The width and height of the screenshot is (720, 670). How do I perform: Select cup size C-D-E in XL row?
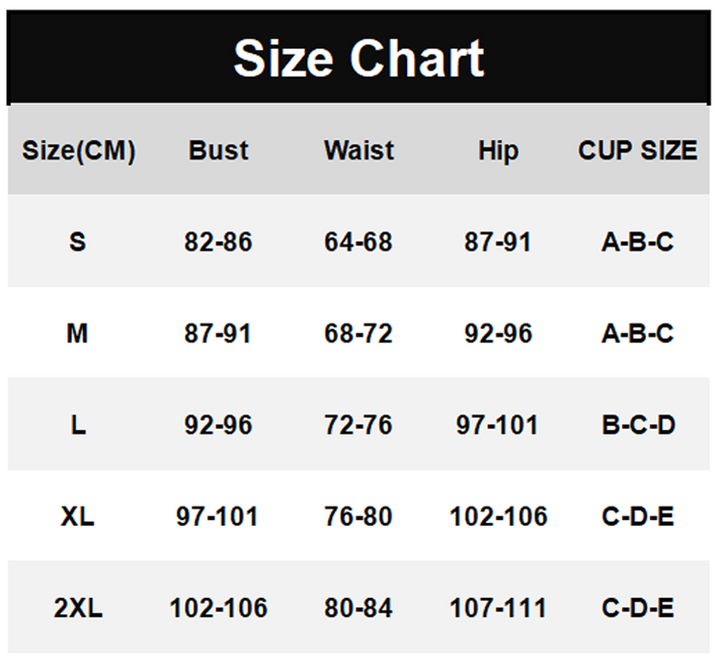(x=637, y=516)
